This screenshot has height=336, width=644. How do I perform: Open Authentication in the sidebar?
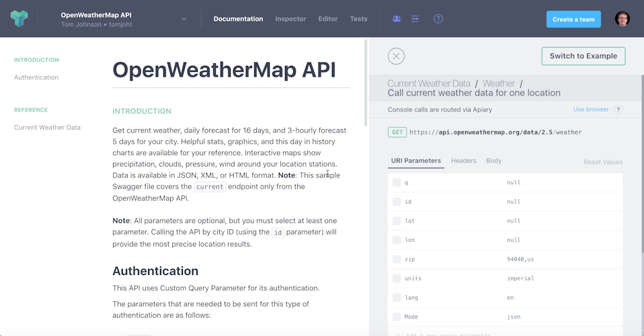[36, 77]
